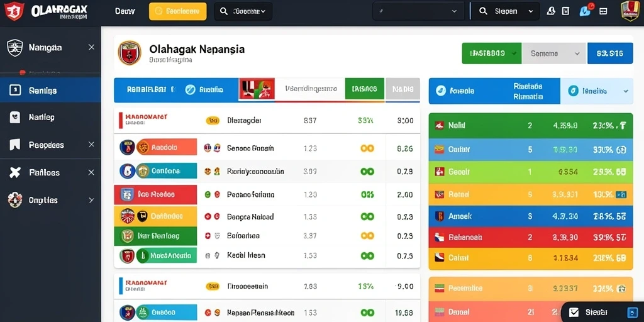Select the Saniiga sidebar item
Viewport: 644px width, 322px height.
[x=50, y=90]
